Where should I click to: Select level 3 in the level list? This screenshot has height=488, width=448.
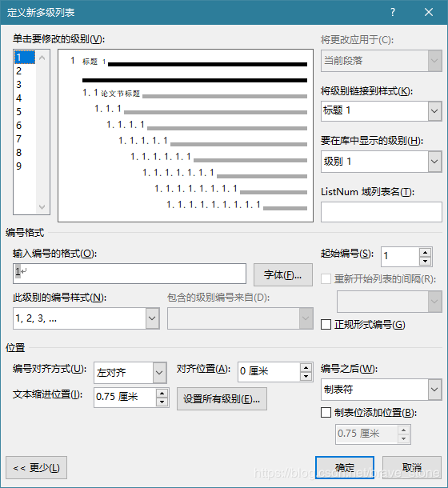tap(25, 85)
